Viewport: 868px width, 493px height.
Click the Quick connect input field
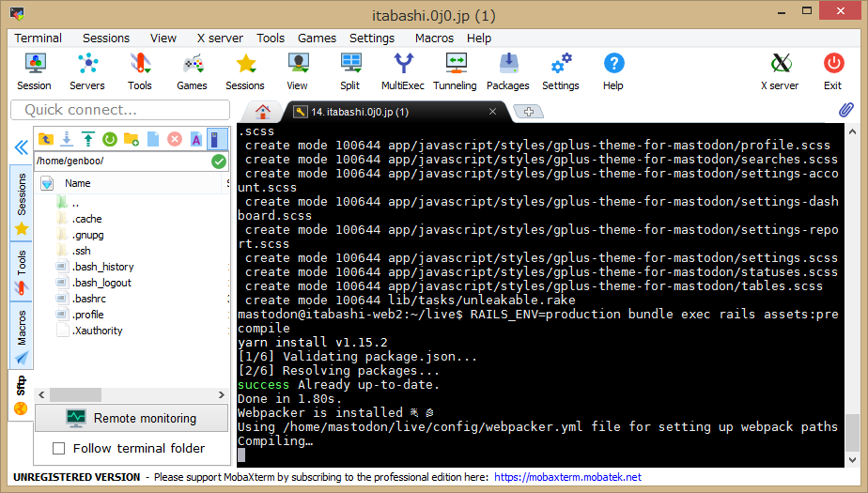(x=119, y=110)
